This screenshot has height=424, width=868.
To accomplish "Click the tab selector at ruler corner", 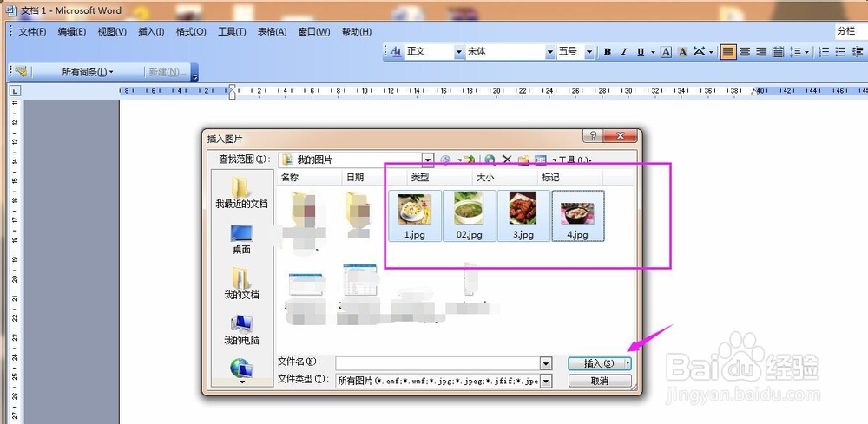I will tap(15, 91).
